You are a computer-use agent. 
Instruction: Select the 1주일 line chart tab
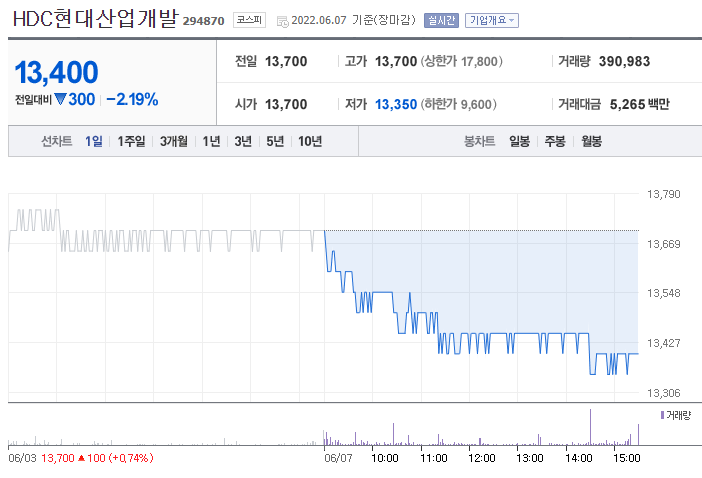click(x=131, y=141)
